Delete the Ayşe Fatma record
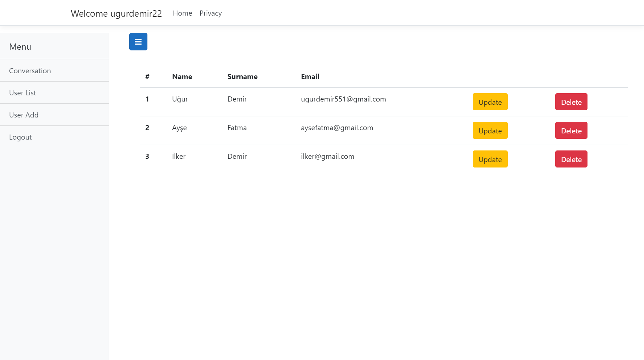 [571, 131]
